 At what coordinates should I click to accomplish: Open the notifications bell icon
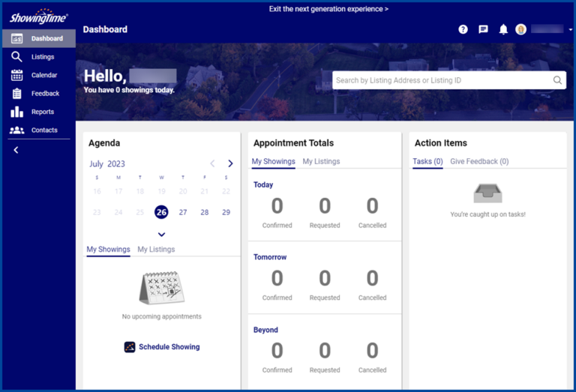pos(503,29)
